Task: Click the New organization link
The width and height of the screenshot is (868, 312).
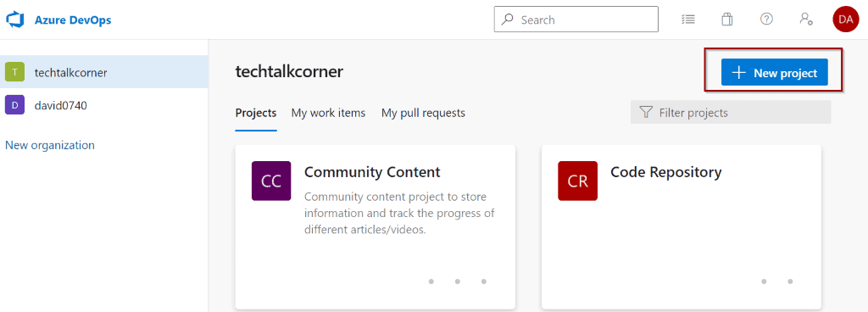Action: click(x=50, y=145)
